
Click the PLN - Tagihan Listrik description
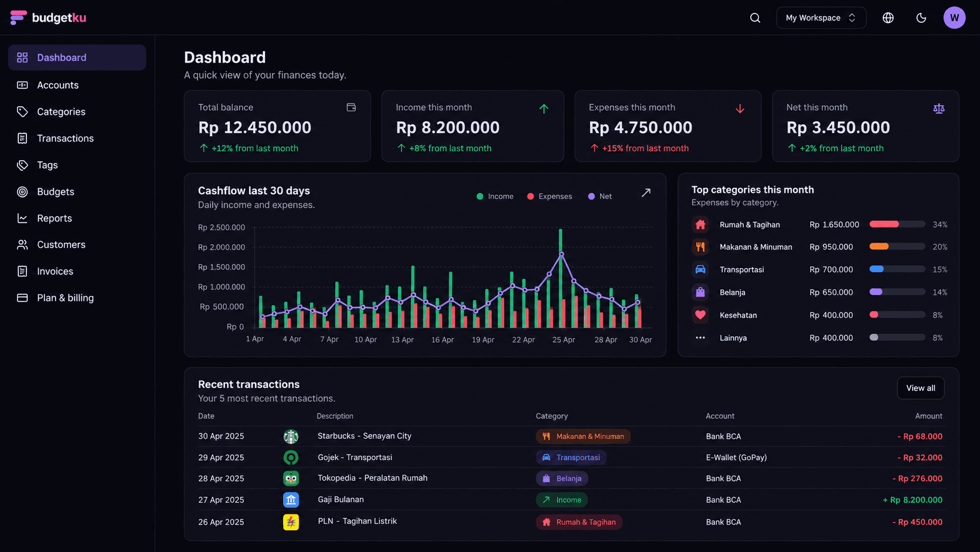click(357, 521)
